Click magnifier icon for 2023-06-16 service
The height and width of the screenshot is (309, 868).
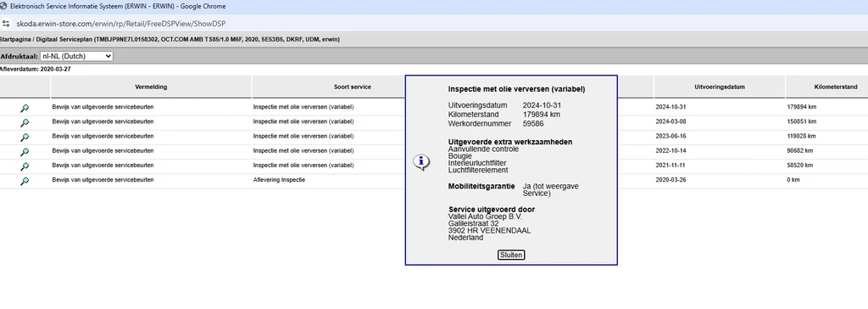[x=25, y=137]
